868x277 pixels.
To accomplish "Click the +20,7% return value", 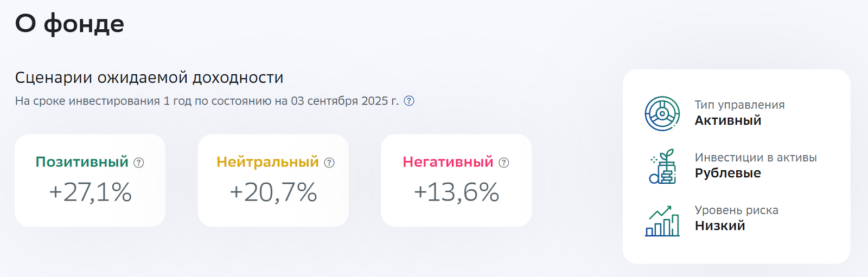I will coord(273,192).
